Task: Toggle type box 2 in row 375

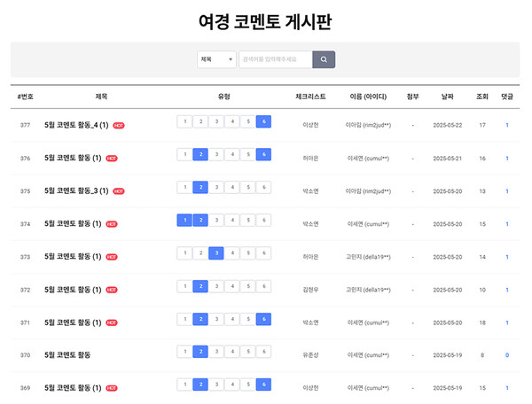Action: pos(200,188)
